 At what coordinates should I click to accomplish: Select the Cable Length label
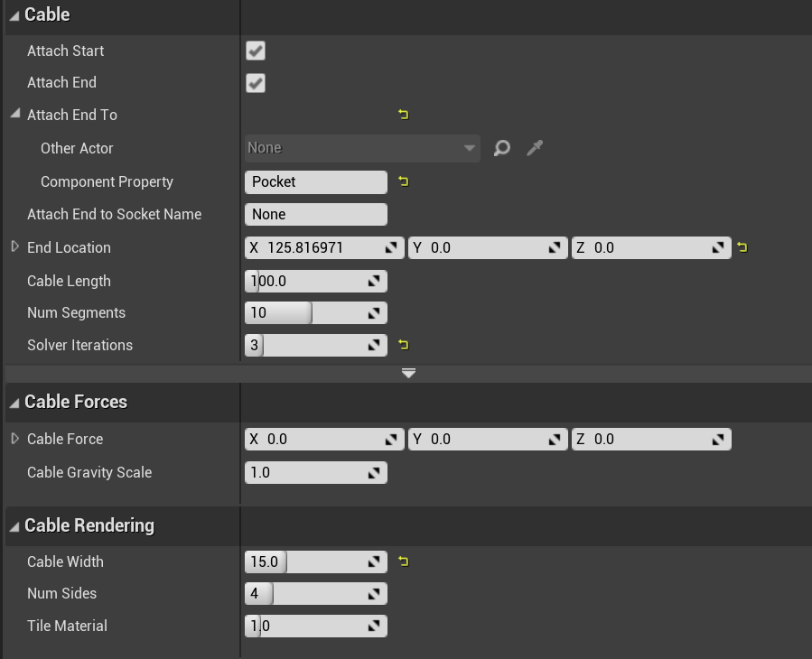pyautogui.click(x=69, y=281)
